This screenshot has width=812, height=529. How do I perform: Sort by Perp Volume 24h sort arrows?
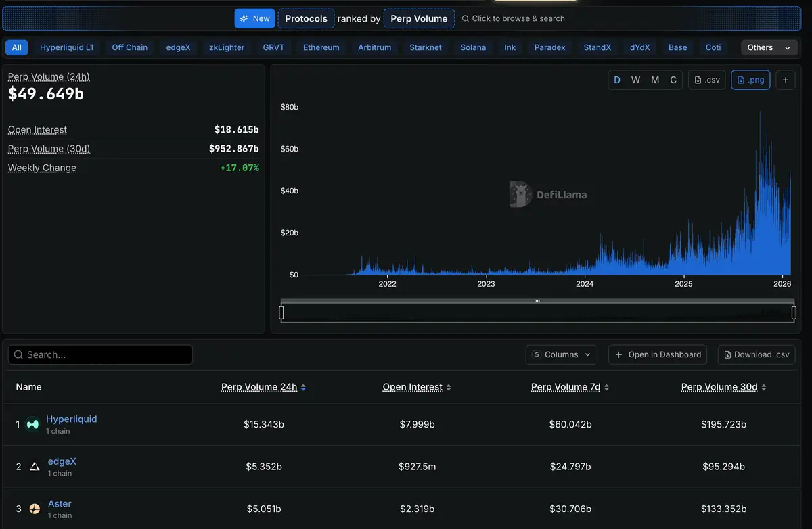303,388
